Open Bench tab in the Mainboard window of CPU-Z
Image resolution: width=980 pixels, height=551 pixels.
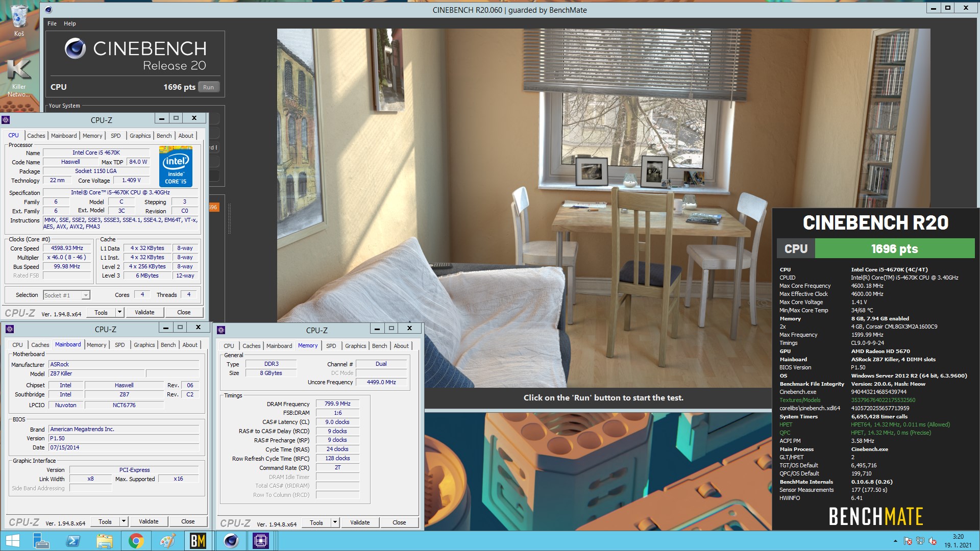[x=168, y=345]
